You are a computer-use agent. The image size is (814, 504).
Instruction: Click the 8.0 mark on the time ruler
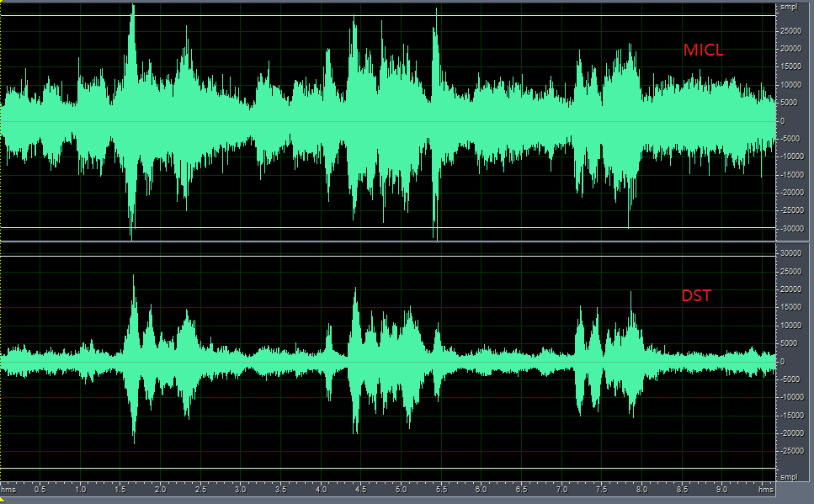(x=642, y=490)
